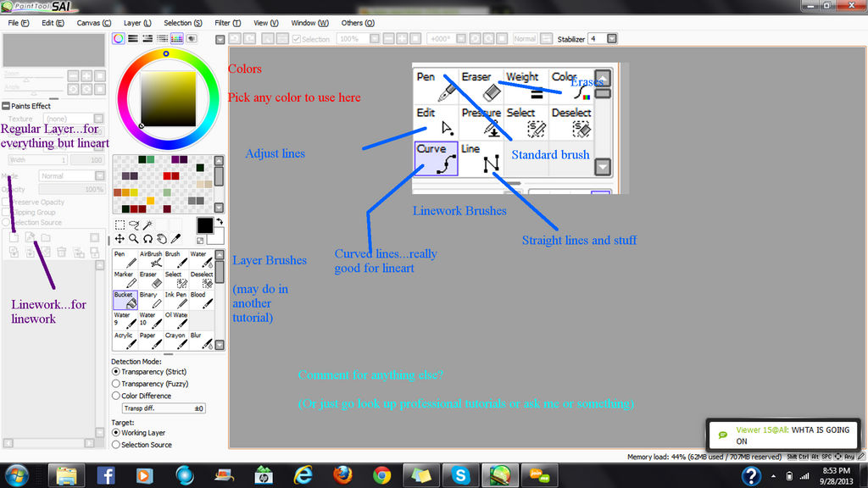This screenshot has height=488, width=868.
Task: Activate the move layer tool
Action: tap(120, 238)
